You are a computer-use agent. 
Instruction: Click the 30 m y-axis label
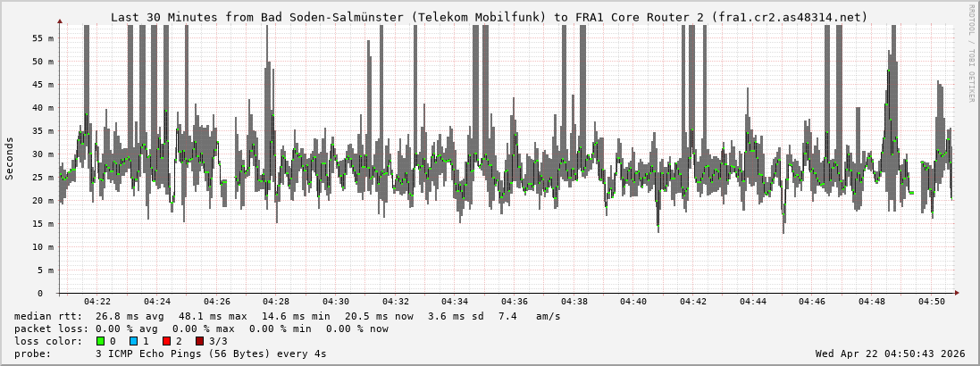point(43,154)
